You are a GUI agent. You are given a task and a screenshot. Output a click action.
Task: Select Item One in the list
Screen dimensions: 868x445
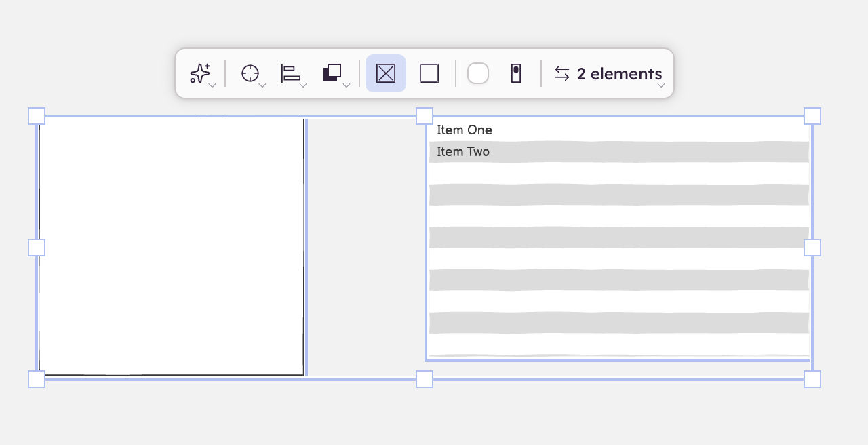[465, 130]
